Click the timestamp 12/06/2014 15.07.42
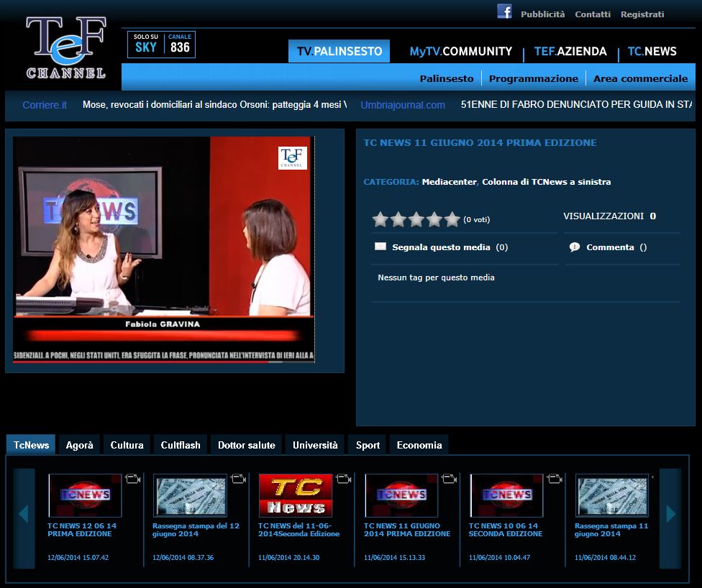The image size is (702, 588). coord(78,558)
